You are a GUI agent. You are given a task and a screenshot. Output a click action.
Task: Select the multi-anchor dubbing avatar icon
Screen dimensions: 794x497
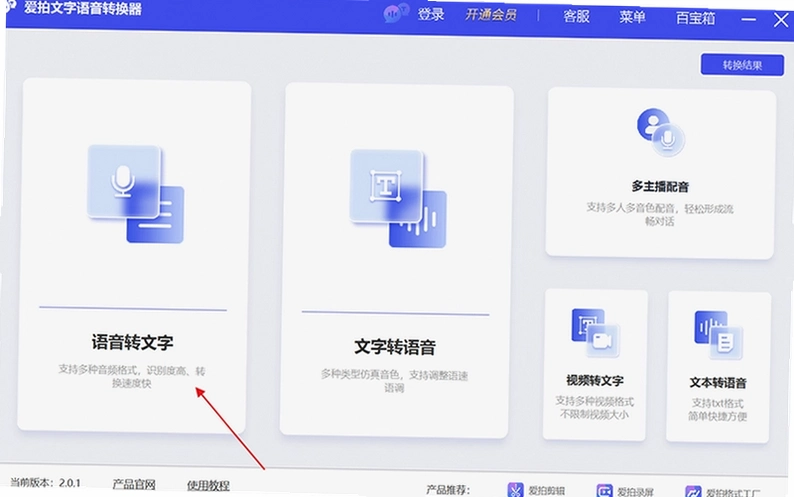(x=660, y=132)
